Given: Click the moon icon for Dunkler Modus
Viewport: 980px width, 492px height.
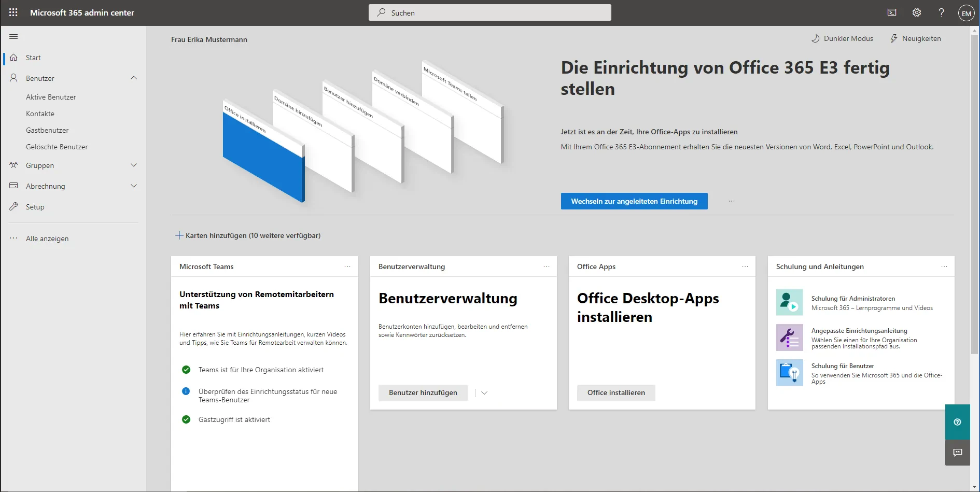Looking at the screenshot, I should coord(816,38).
